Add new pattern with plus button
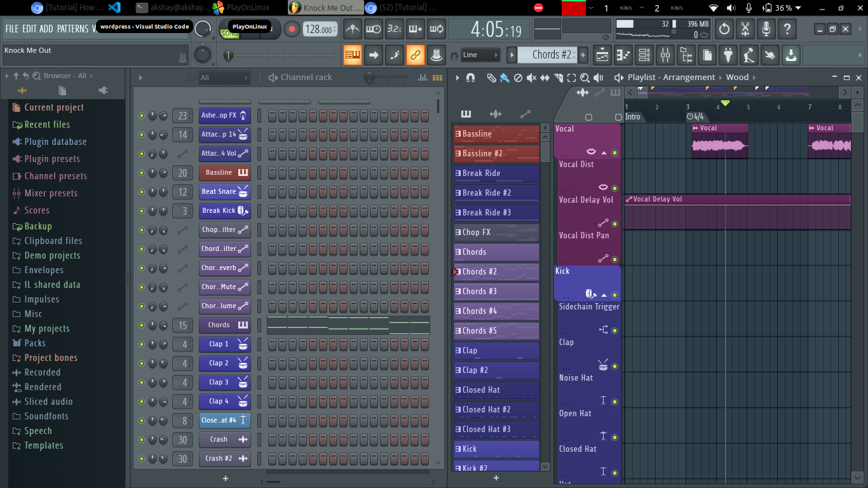This screenshot has height=488, width=868. click(583, 55)
